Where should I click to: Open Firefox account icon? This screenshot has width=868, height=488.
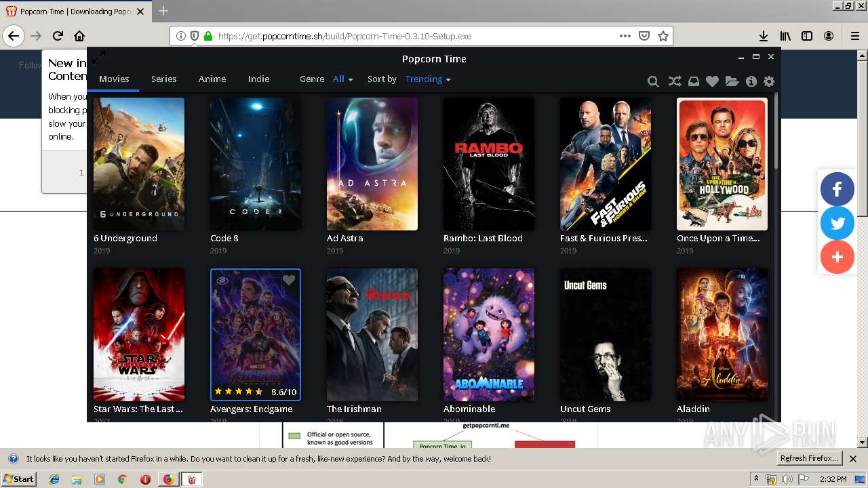[x=829, y=36]
